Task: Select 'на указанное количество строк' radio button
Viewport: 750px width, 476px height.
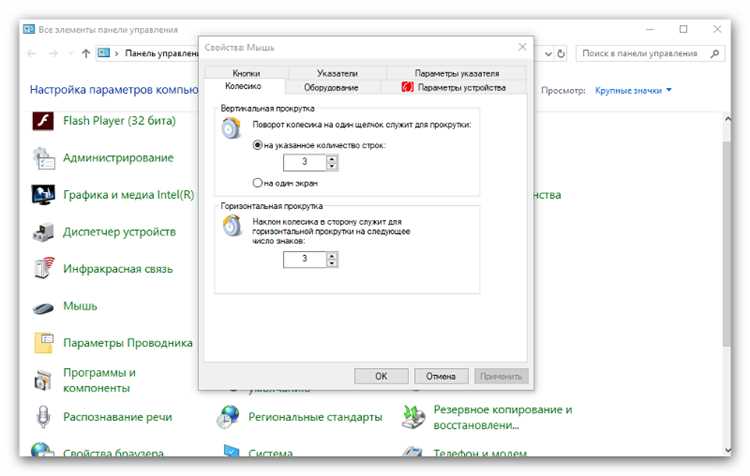Action: coord(257,145)
